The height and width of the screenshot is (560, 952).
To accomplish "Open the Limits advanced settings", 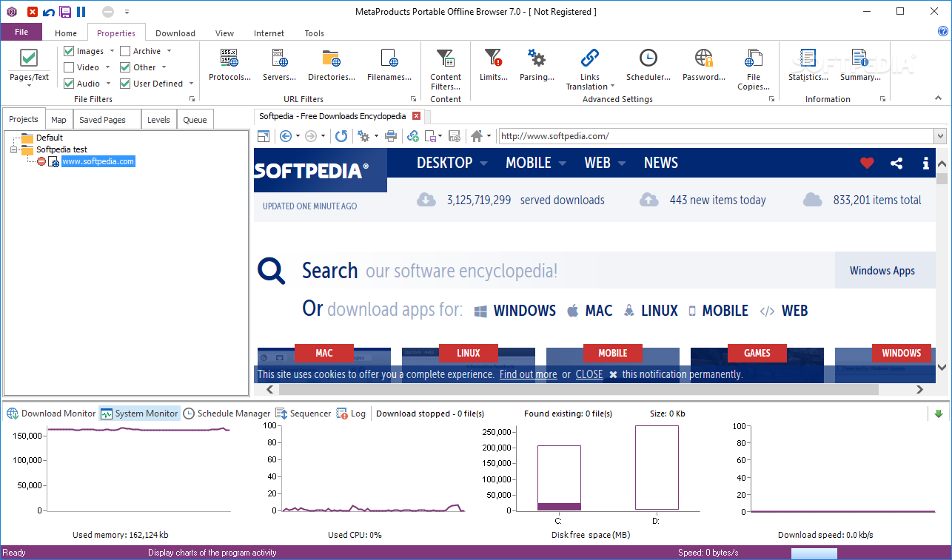I will 493,65.
